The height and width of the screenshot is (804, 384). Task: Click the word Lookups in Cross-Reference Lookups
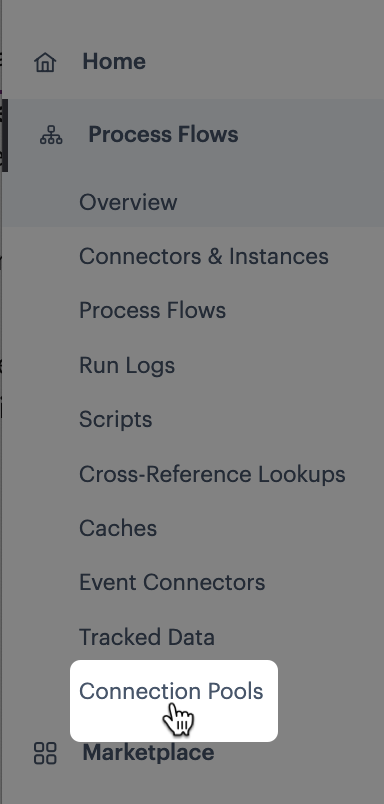coord(301,475)
